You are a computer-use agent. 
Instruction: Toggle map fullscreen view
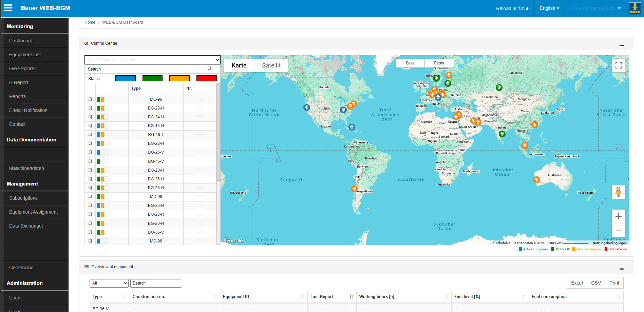(619, 65)
